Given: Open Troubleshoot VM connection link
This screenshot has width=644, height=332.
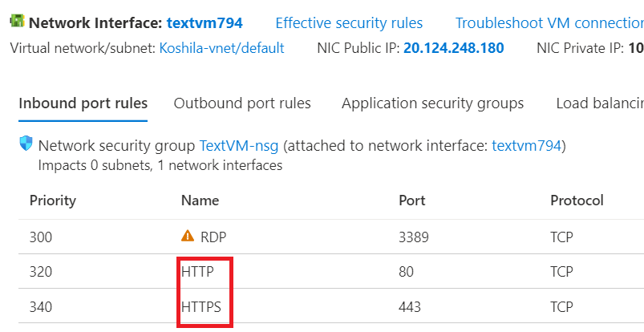Looking at the screenshot, I should tap(549, 23).
